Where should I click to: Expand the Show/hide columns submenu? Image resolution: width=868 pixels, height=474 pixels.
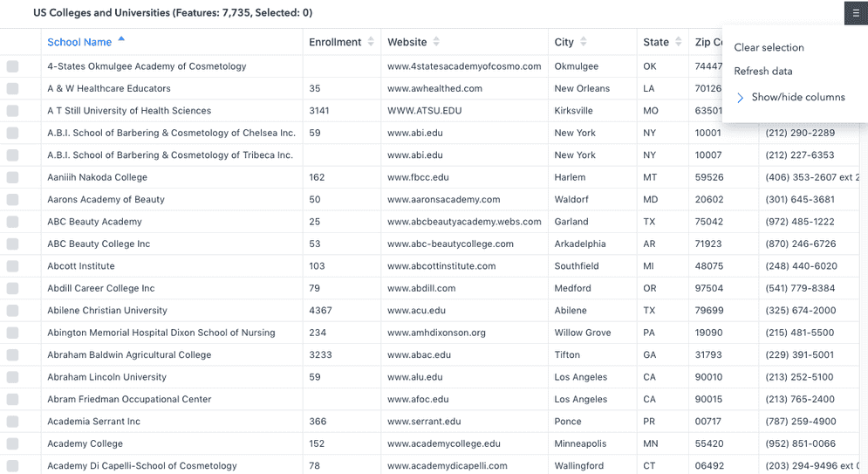pyautogui.click(x=789, y=97)
